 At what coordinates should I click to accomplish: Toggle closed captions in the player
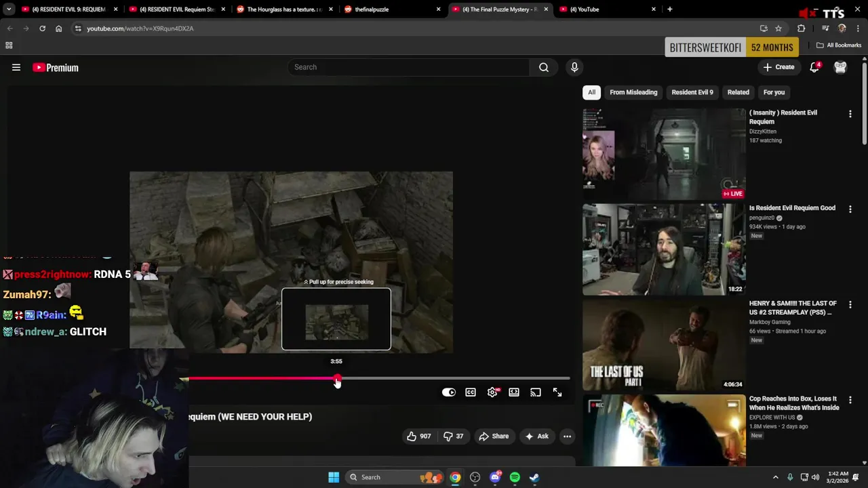coord(471,392)
